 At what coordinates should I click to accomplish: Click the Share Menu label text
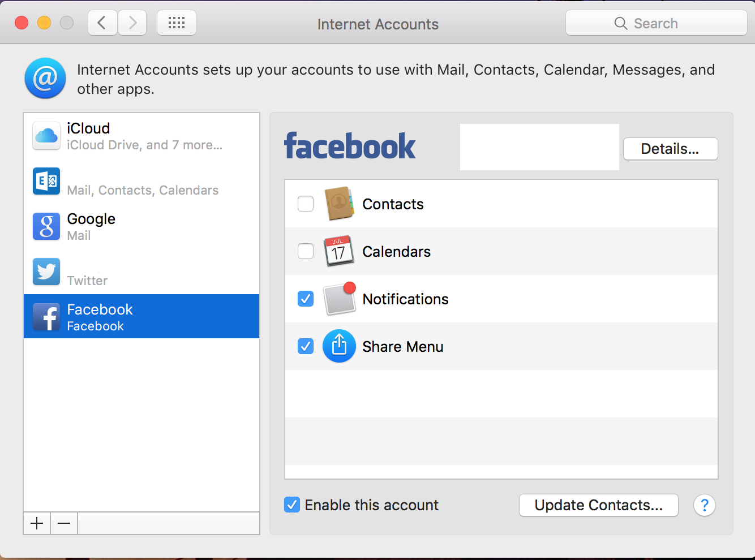pyautogui.click(x=402, y=347)
